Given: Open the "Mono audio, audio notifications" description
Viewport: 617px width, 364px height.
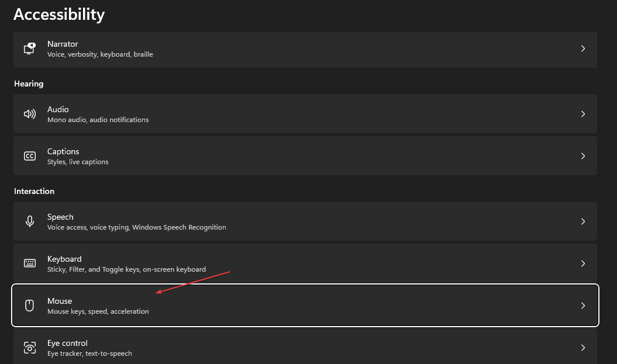Looking at the screenshot, I should coord(98,120).
